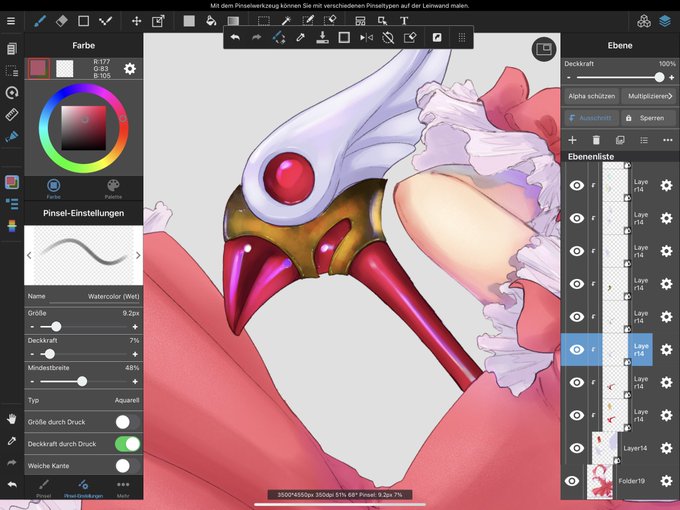Open the ruler tool in left sidebar
680x510 pixels.
pyautogui.click(x=12, y=114)
